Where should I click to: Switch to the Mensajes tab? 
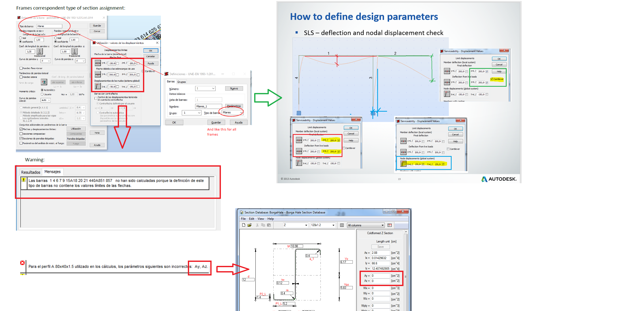(52, 172)
